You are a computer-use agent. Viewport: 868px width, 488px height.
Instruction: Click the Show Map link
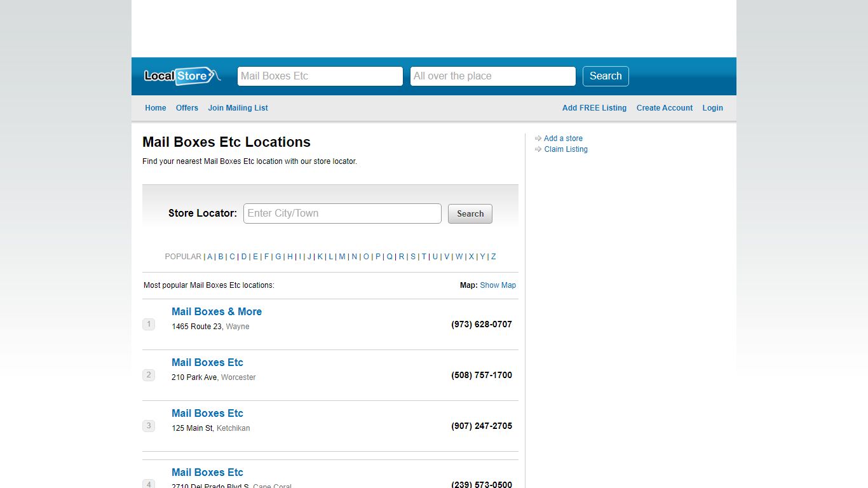(498, 285)
